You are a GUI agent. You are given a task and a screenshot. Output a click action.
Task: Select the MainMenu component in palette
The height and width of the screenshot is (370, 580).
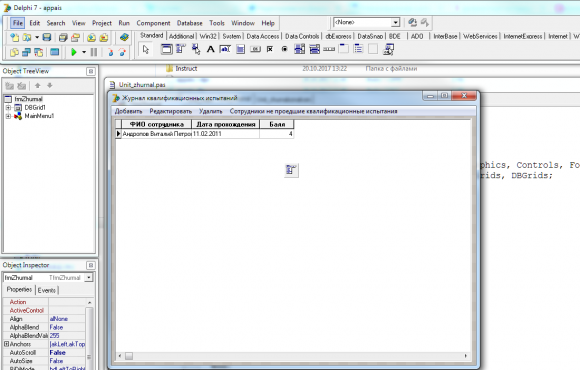[181, 49]
